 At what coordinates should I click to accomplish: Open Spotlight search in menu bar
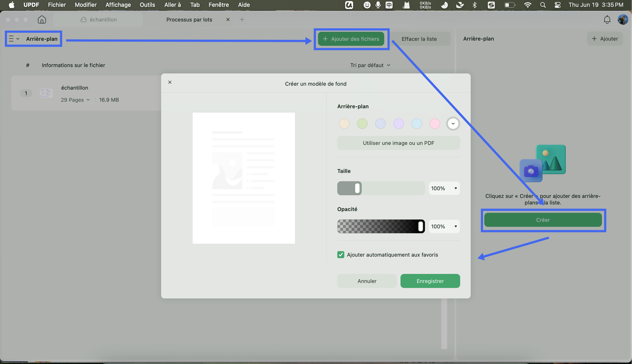pyautogui.click(x=543, y=5)
